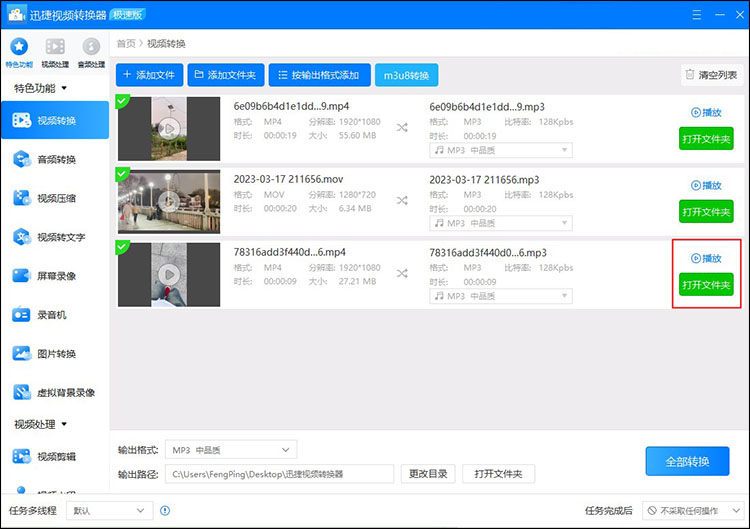Open the 任务完成后 不采取任何操作 dropdown

point(693,510)
